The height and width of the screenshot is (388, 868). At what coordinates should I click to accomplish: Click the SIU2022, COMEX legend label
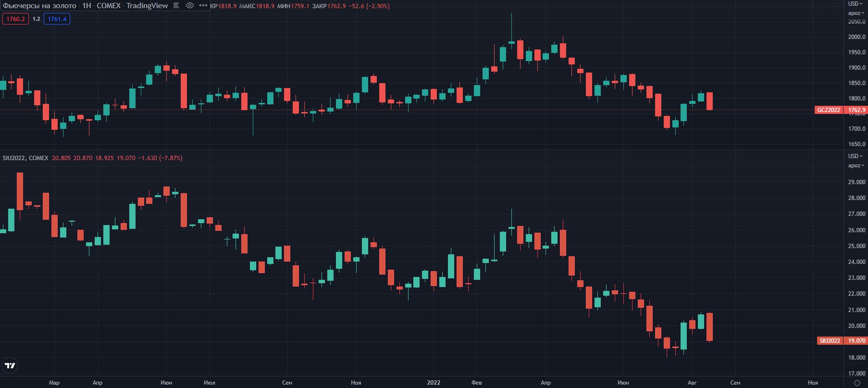pos(25,158)
